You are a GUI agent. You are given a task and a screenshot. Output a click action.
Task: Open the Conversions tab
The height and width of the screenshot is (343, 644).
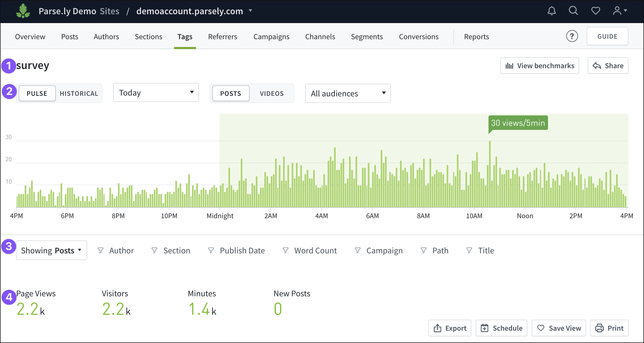pyautogui.click(x=419, y=37)
